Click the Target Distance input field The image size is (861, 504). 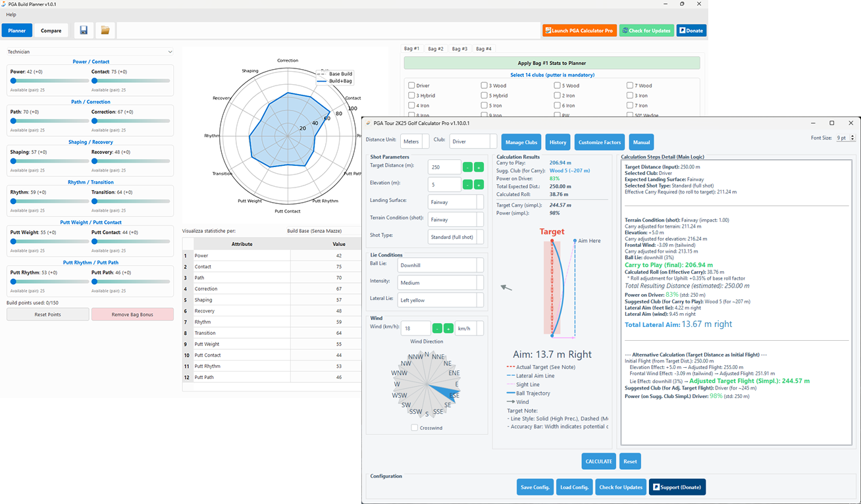point(443,167)
